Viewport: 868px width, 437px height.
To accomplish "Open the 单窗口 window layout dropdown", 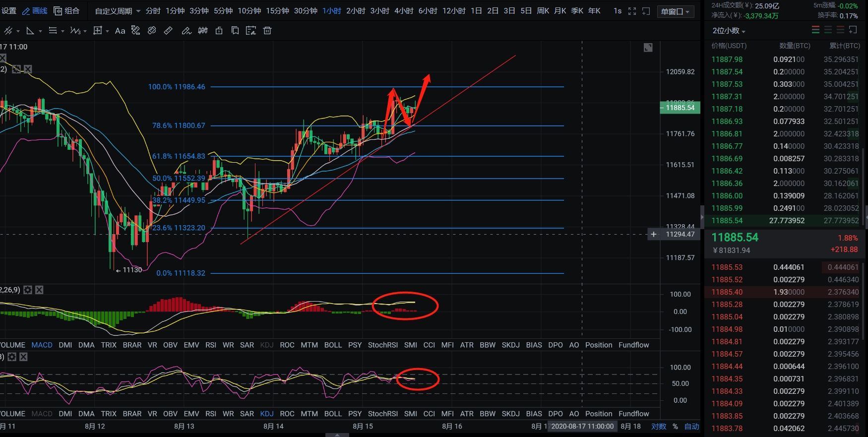I will [x=675, y=11].
